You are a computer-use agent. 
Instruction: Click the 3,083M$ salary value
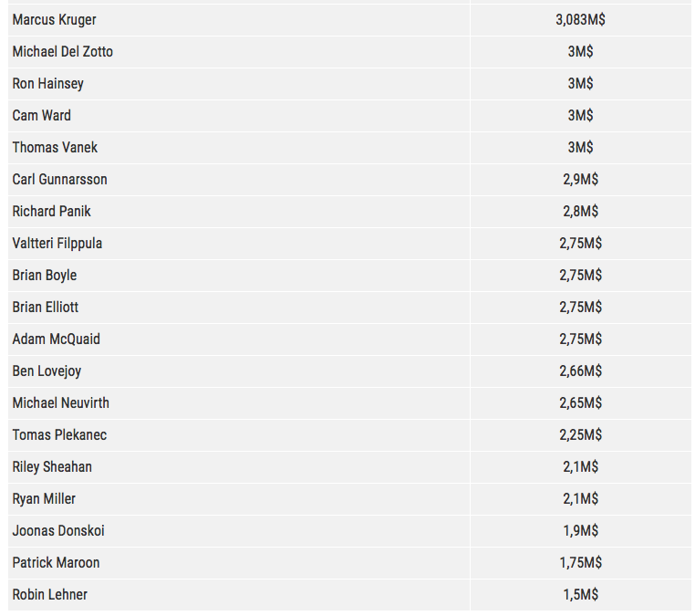(580, 19)
